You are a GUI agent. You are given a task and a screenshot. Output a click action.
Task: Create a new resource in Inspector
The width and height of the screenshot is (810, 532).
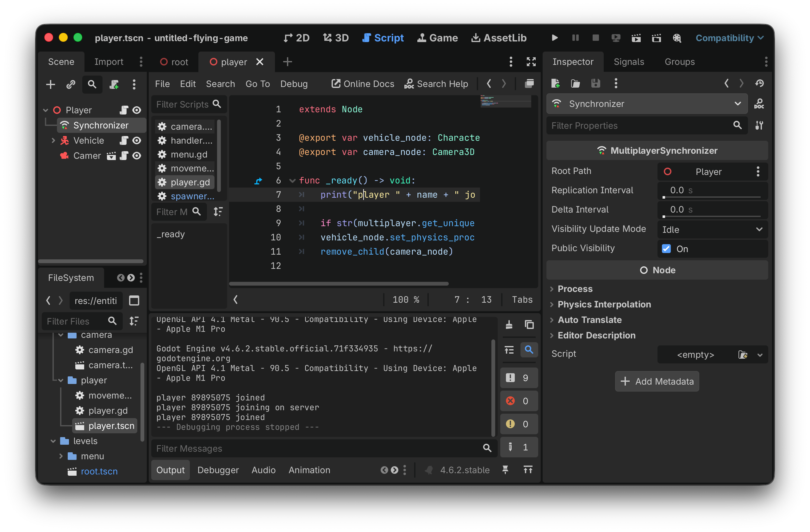[555, 83]
